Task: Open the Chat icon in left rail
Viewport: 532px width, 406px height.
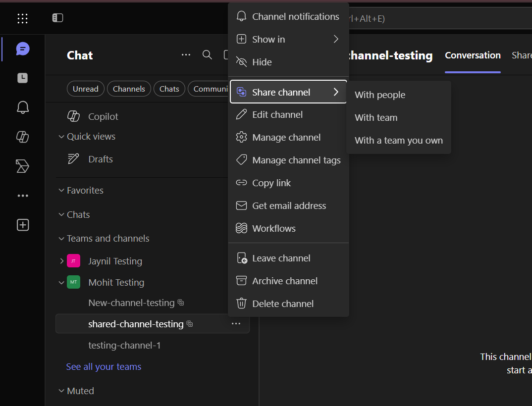Action: coord(23,49)
